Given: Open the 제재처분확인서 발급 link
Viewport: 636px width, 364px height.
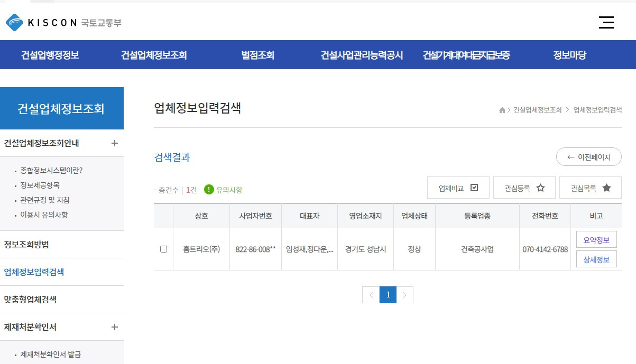Looking at the screenshot, I should [51, 354].
